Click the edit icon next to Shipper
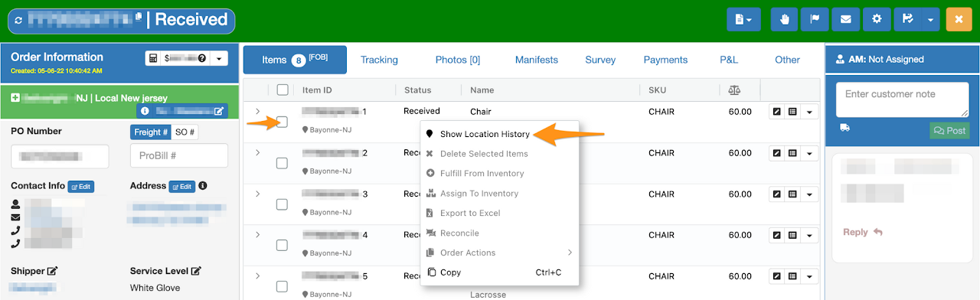The image size is (980, 300). point(52,271)
